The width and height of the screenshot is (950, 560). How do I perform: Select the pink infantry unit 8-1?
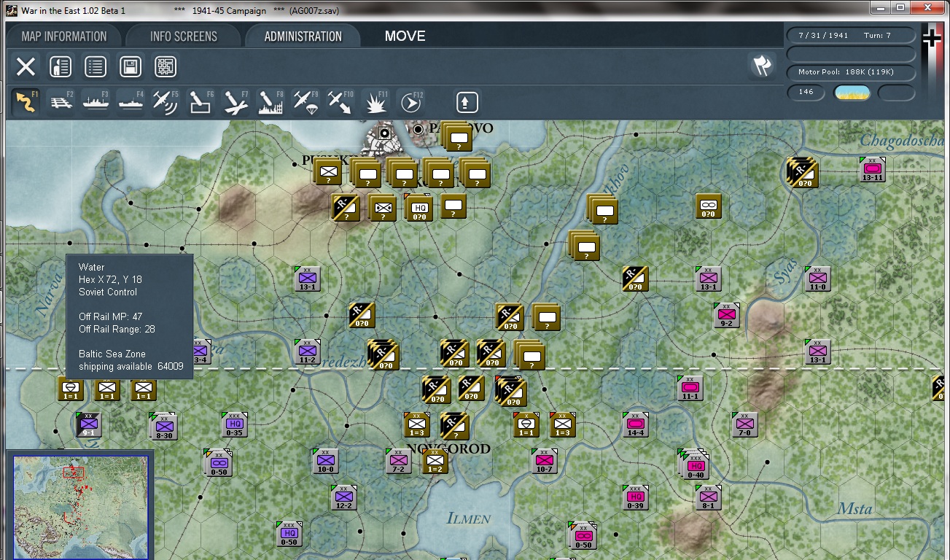708,497
